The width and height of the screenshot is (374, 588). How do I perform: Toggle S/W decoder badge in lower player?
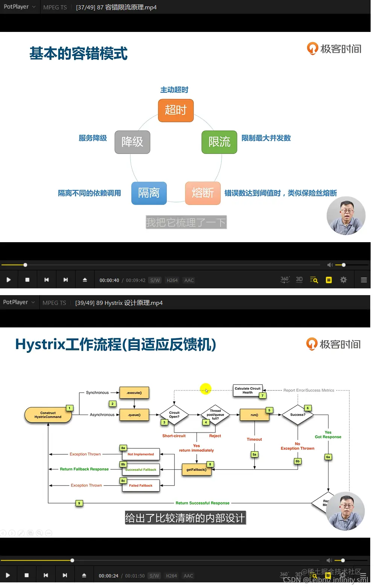(x=154, y=576)
